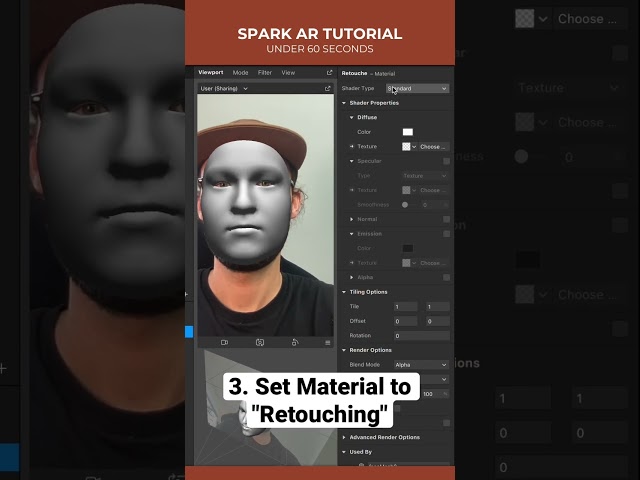Click the Specular Texture arrow icon
Screen dimensions: 640x480
point(351,190)
